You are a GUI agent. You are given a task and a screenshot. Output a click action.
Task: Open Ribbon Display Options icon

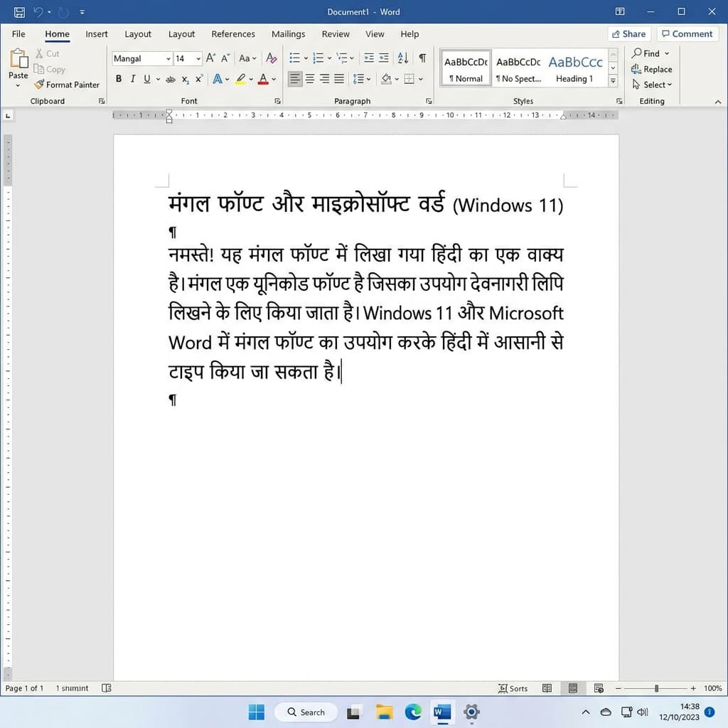point(620,11)
